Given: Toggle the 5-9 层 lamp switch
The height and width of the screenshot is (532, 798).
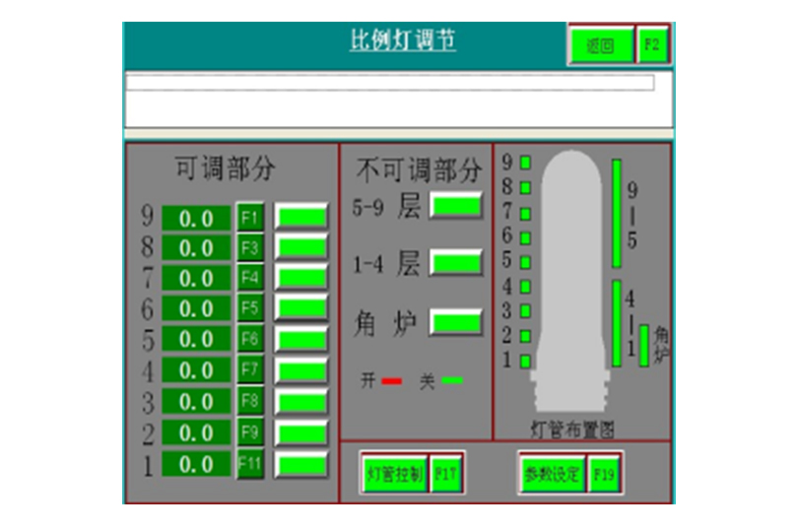Looking at the screenshot, I should point(456,205).
